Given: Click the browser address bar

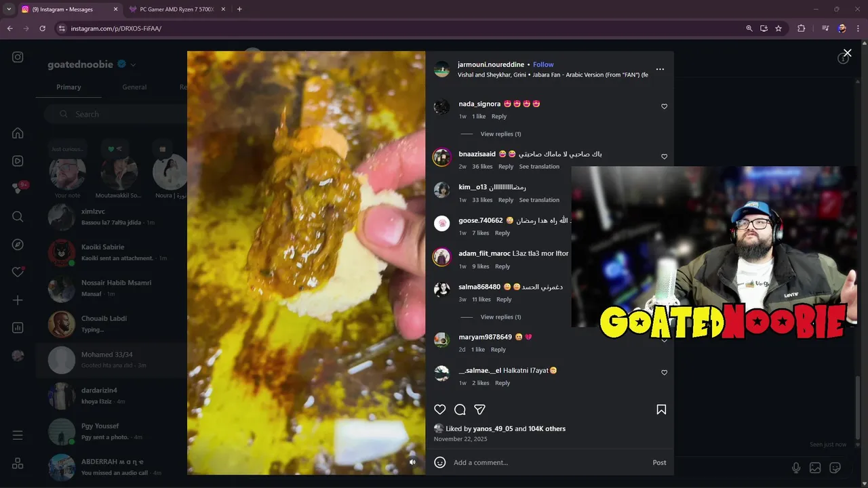Looking at the screenshot, I should pyautogui.click(x=400, y=28).
